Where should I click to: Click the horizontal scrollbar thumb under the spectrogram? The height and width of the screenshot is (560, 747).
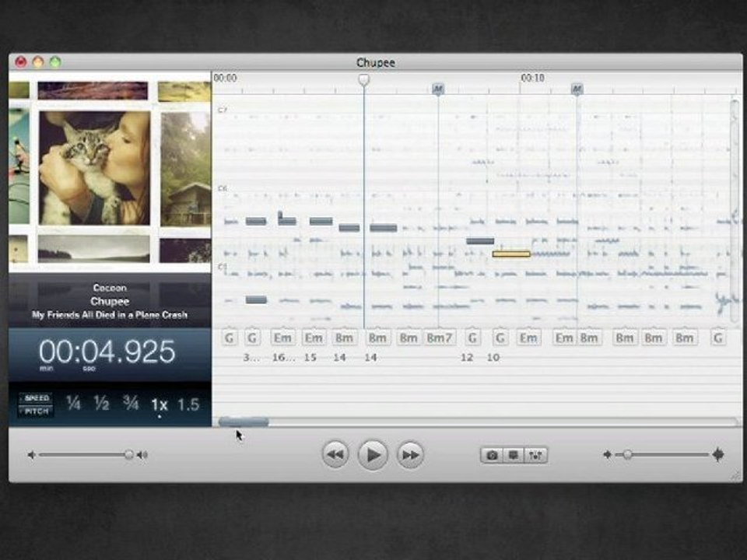pyautogui.click(x=244, y=422)
